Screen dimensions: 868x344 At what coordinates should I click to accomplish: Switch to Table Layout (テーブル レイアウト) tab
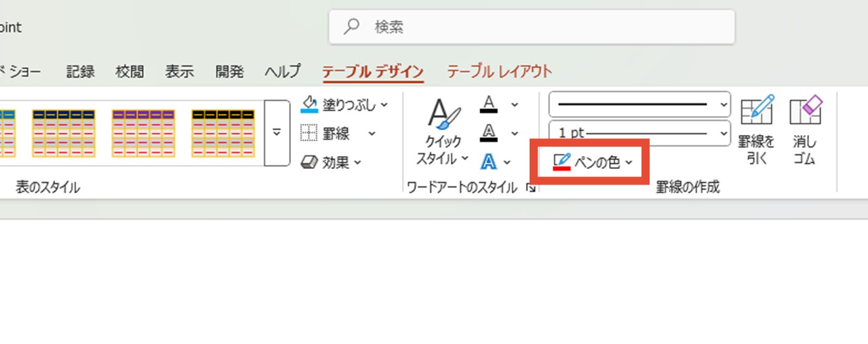(499, 71)
